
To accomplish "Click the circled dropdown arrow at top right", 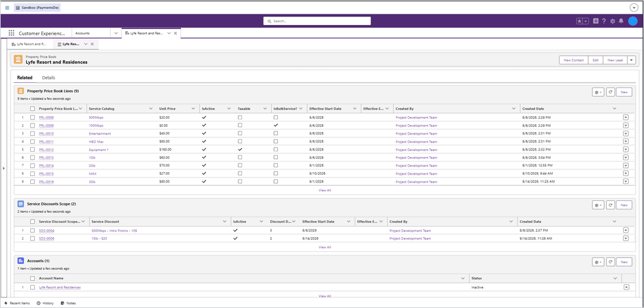I will [635, 8].
